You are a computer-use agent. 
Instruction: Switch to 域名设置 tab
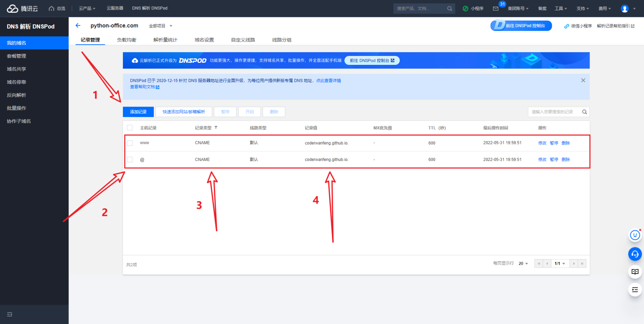point(204,40)
